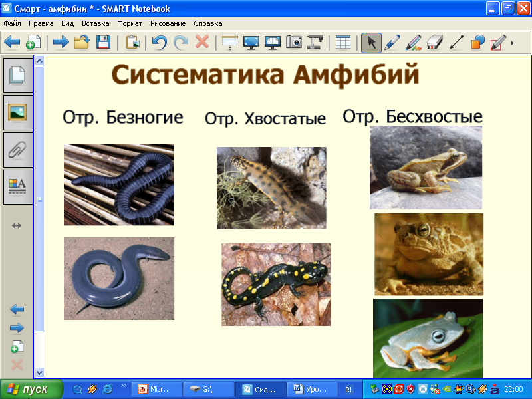Select the Shapes tool
The height and width of the screenshot is (399, 532).
pos(477,43)
